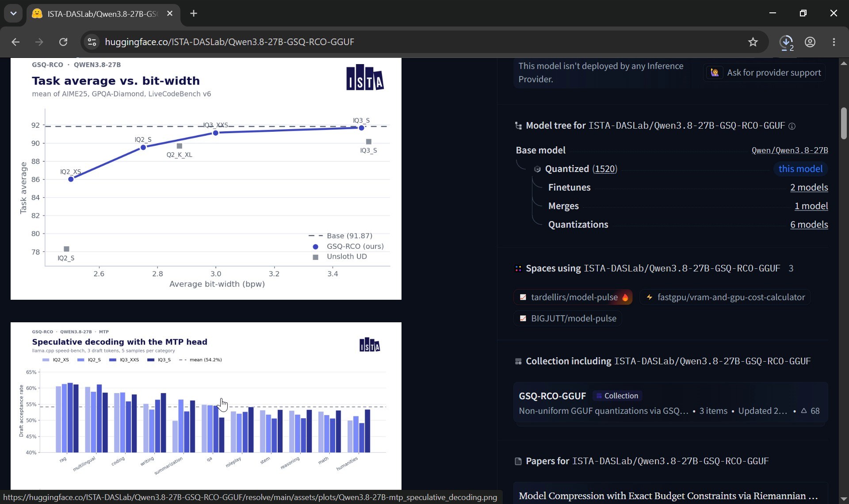Click the Papers for section document icon
This screenshot has width=849, height=504.
click(x=518, y=462)
